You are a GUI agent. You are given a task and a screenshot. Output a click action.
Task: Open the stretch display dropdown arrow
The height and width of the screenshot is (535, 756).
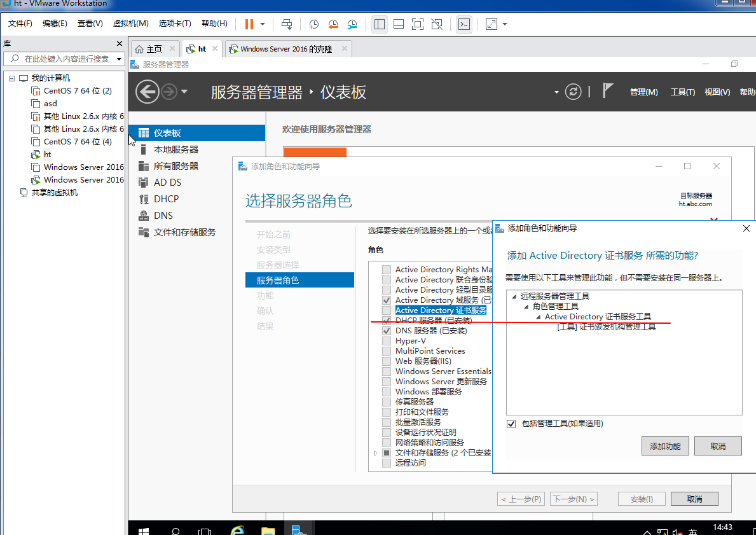click(x=504, y=24)
